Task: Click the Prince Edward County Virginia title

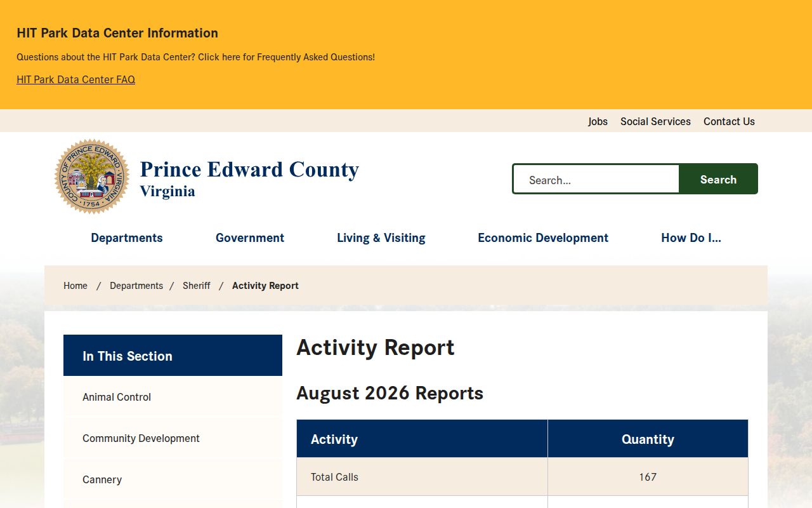Action: point(249,178)
